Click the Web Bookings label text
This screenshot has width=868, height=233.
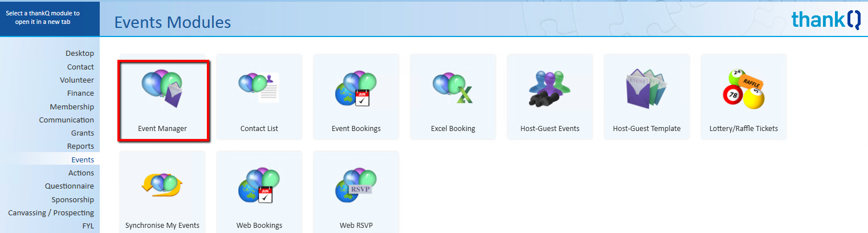pos(259,225)
